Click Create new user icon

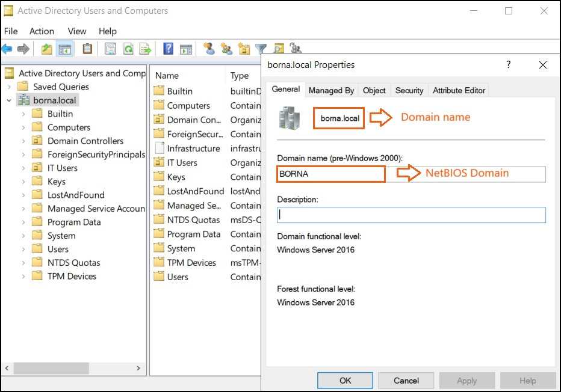coord(209,48)
